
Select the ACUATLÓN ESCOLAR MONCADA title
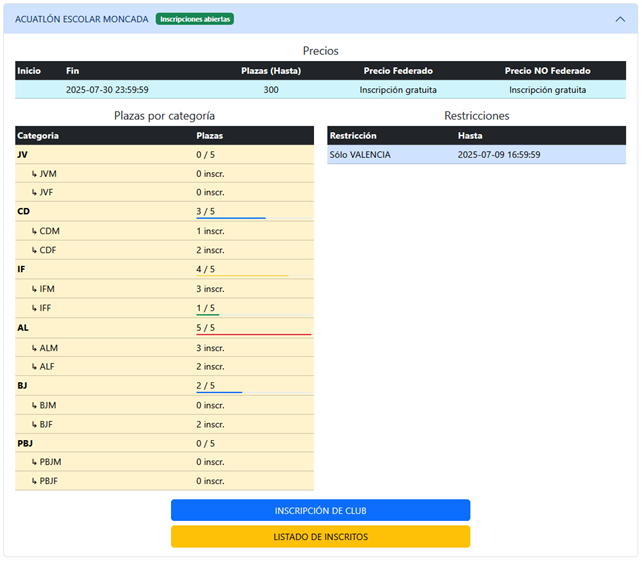coord(82,19)
